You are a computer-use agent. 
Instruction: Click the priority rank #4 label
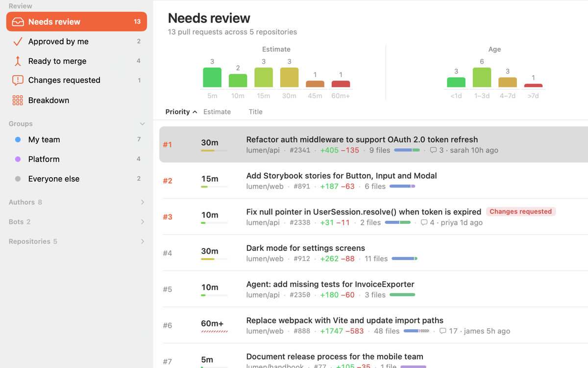click(x=168, y=253)
